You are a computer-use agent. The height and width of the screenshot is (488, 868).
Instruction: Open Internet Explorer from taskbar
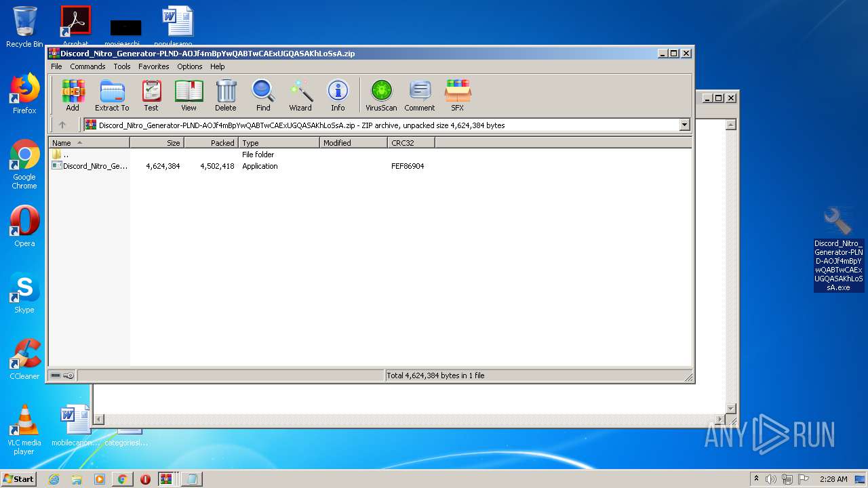[54, 479]
